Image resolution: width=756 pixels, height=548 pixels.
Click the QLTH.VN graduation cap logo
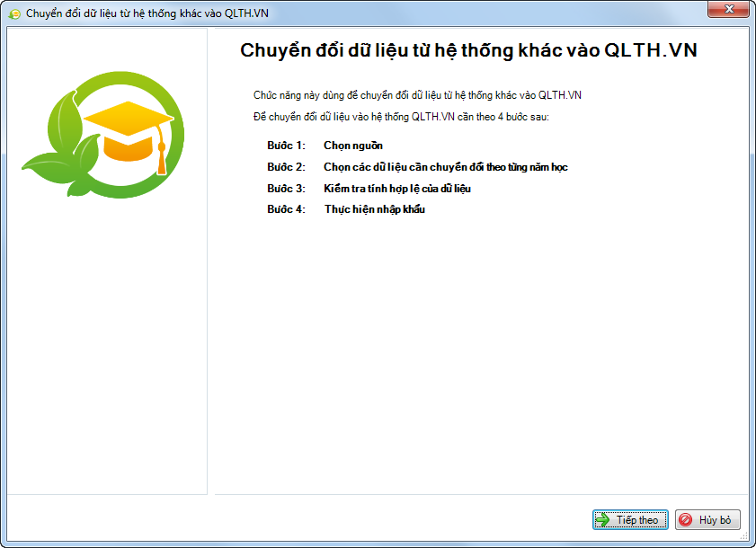pyautogui.click(x=103, y=135)
